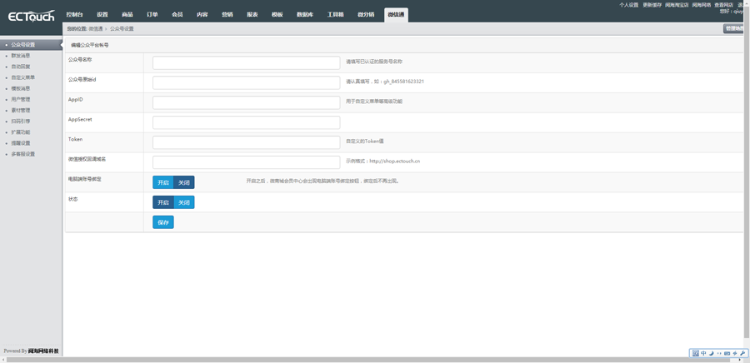Click into the AppID input field
The width and height of the screenshot is (750, 363).
246,103
